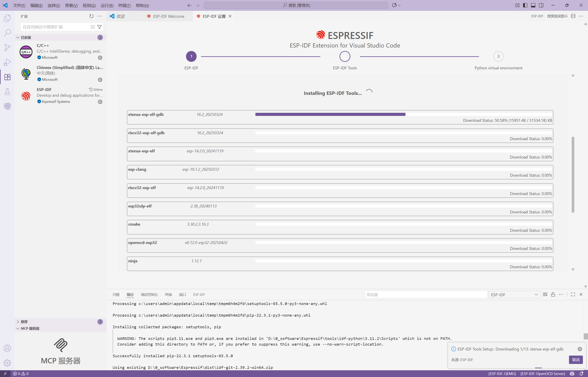Open manage gear for ESP-IDF extension
The image size is (588, 377).
click(x=100, y=102)
